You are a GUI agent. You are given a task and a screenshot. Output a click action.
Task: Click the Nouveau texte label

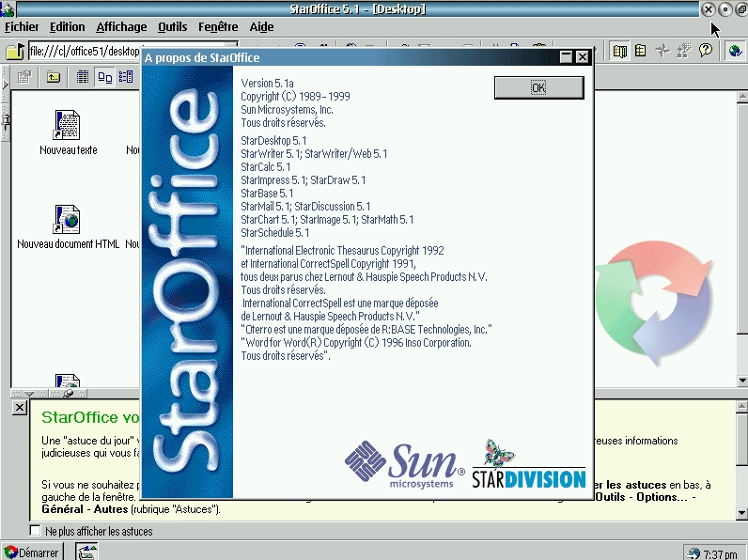[69, 150]
